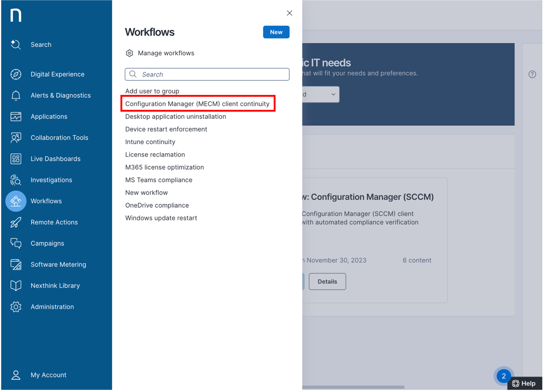Open Administration settings

(52, 307)
